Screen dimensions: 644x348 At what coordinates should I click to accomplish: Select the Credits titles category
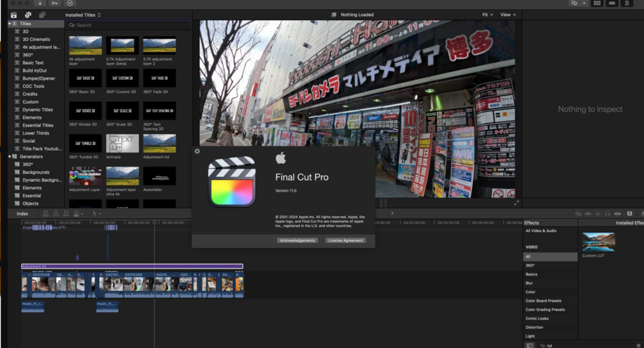29,94
